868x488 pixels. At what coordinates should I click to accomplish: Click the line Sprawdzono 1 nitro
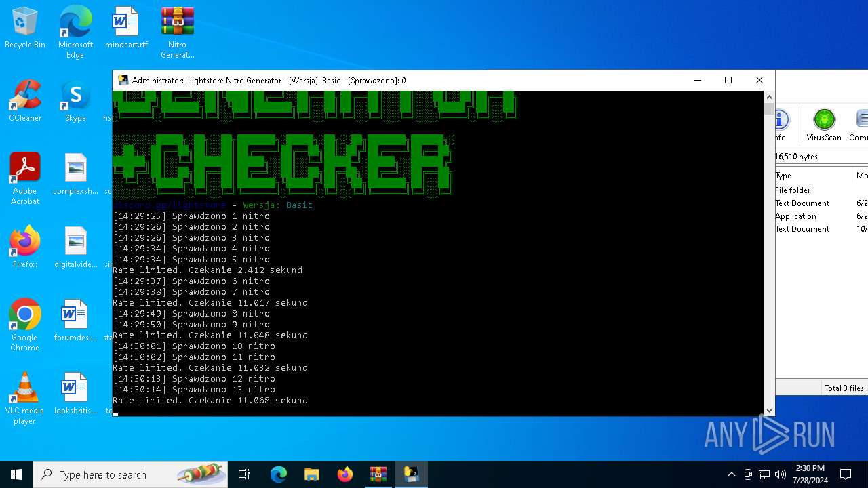[191, 216]
